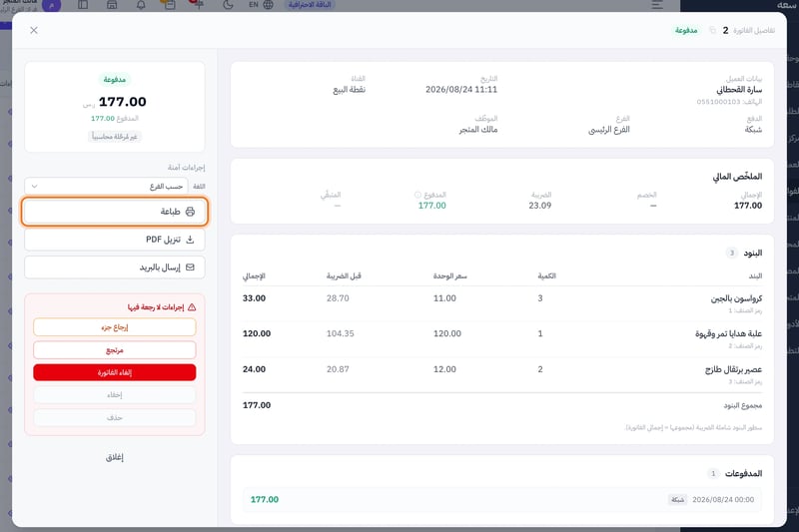Open the language dropdown set to حسب الفرع
This screenshot has height=532, width=799.
point(106,187)
